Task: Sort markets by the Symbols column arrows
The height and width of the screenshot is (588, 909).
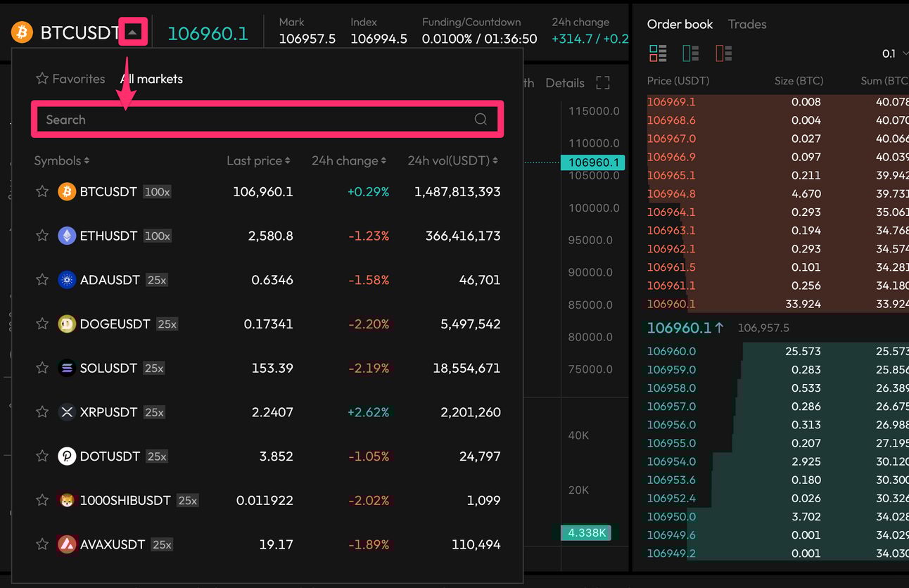Action: pos(87,161)
